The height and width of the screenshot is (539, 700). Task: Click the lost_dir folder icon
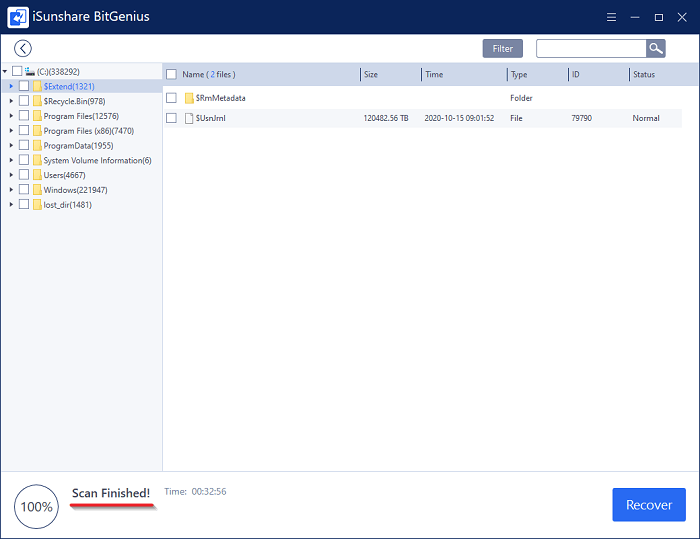coord(38,204)
